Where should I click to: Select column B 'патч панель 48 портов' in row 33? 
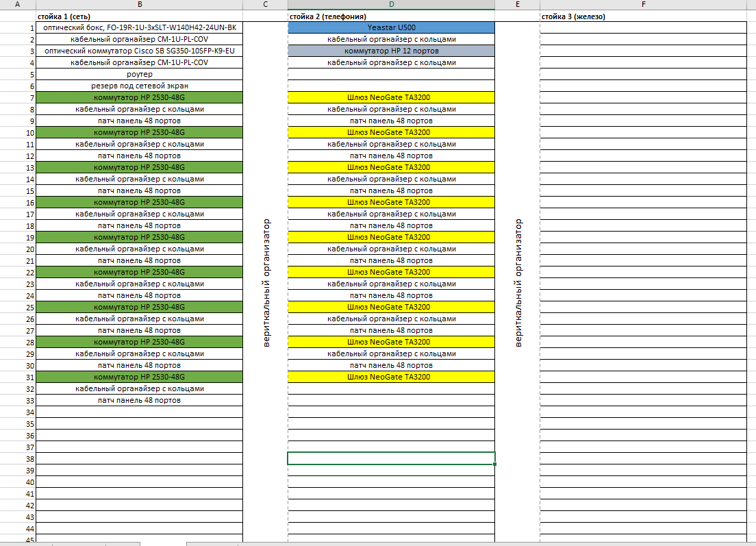point(139,400)
